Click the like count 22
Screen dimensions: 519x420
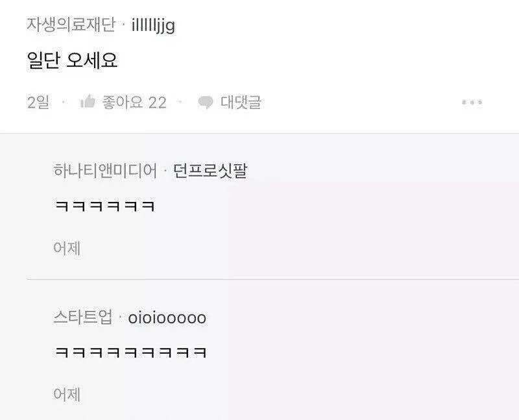point(157,103)
